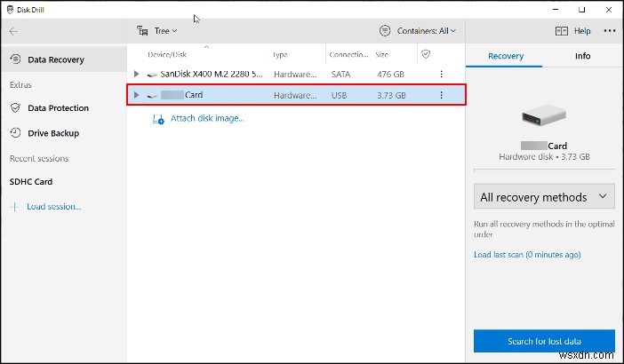Select the SanDisk X400 M.2 2280 row
The height and width of the screenshot is (364, 624).
click(x=296, y=74)
